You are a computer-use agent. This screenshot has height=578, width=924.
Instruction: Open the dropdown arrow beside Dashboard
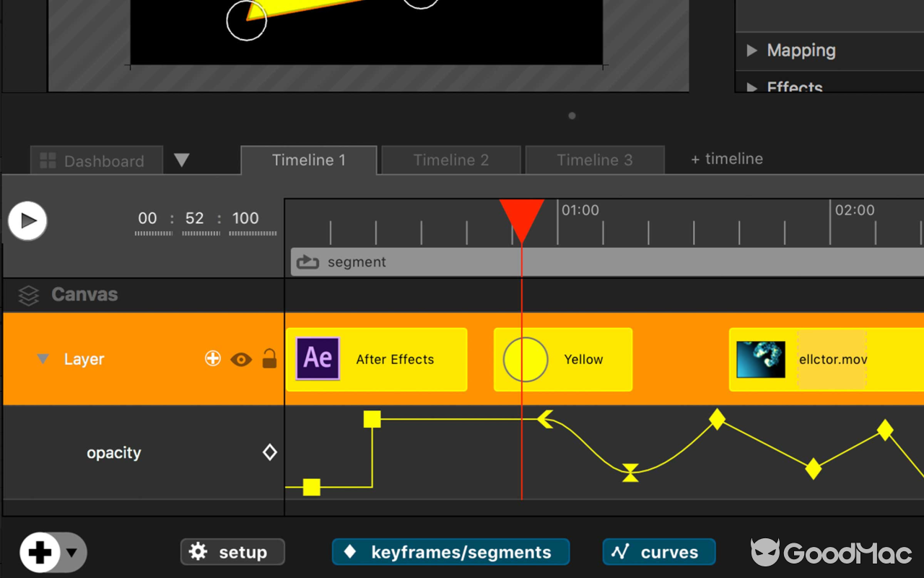tap(182, 160)
